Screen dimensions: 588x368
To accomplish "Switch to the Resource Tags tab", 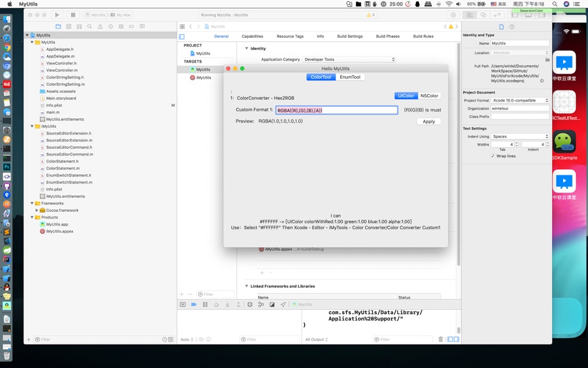I will click(x=290, y=37).
